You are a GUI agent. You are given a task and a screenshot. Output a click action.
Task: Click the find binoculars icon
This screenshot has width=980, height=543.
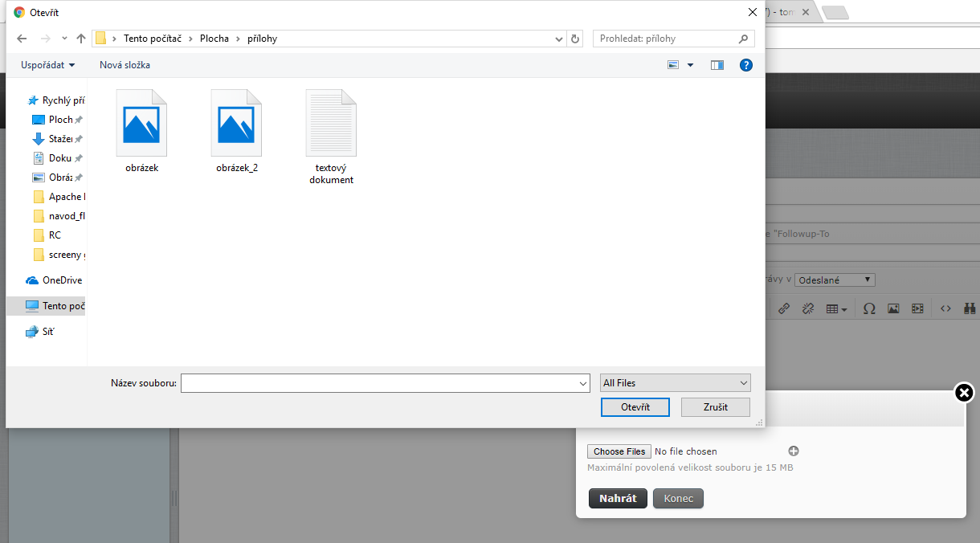coord(970,308)
